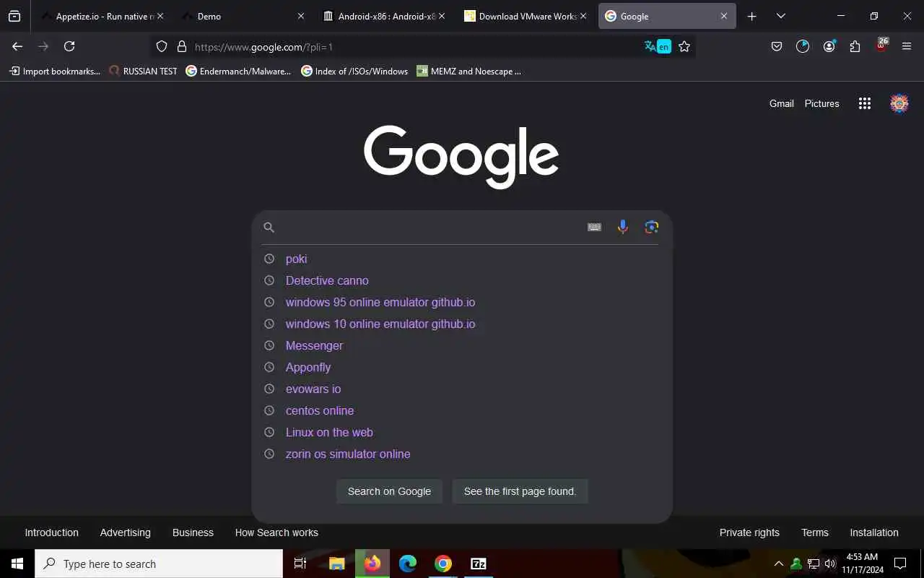Open the Windows notification center

pyautogui.click(x=900, y=564)
